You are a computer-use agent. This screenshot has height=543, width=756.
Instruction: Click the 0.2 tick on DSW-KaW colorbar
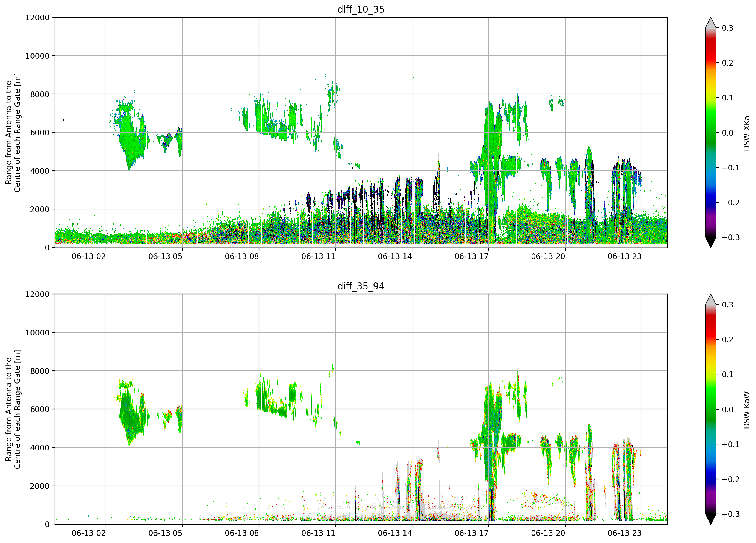[727, 340]
